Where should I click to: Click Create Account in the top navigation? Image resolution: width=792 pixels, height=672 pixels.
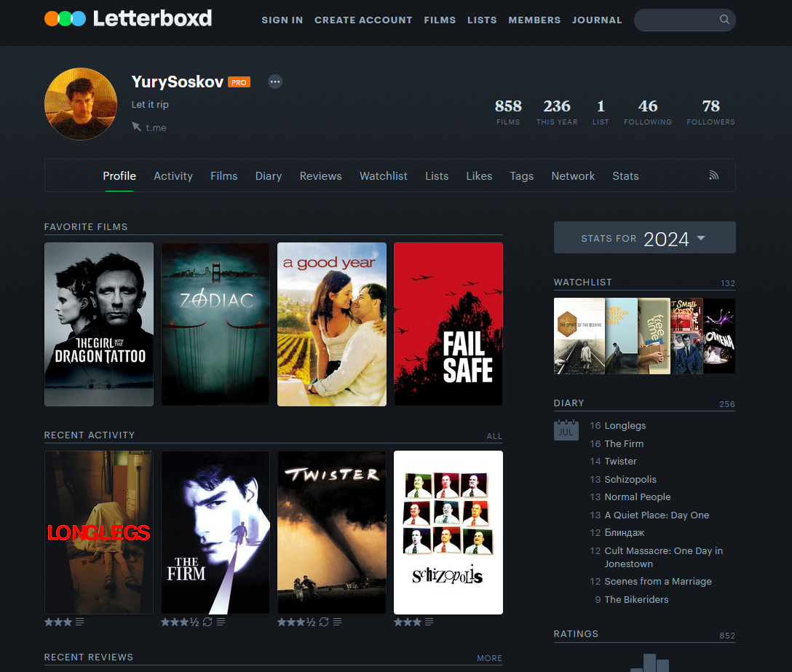click(363, 20)
